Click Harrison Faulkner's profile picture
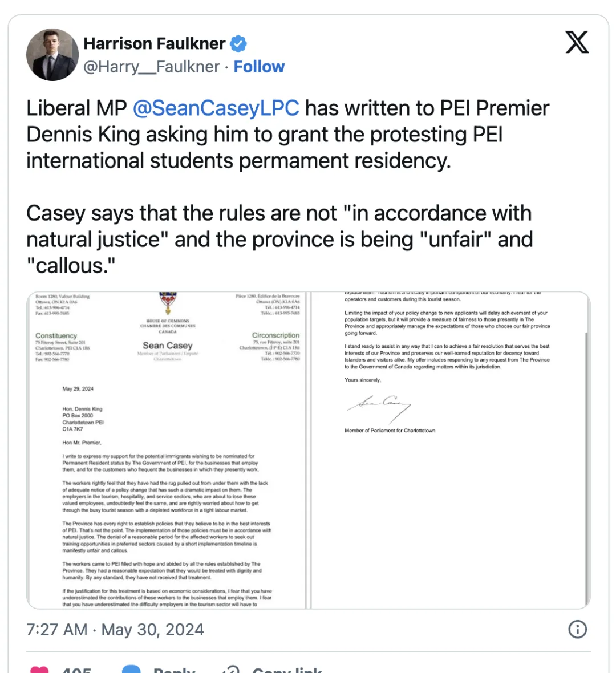Screen dimensions: 616x673 click(52, 55)
